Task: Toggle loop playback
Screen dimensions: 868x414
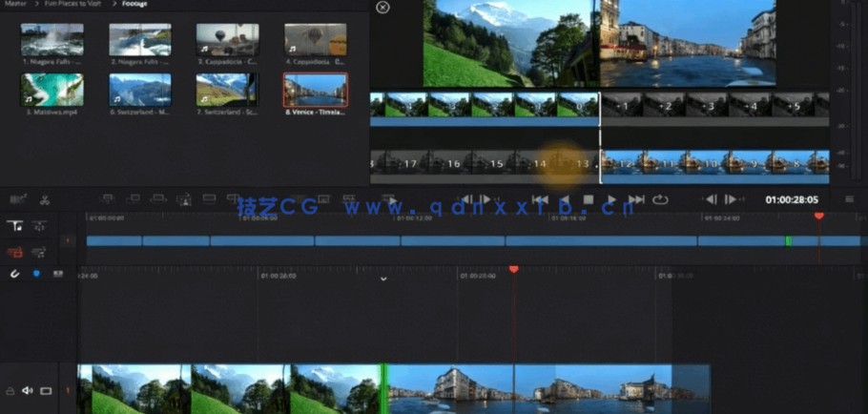Action: (660, 199)
